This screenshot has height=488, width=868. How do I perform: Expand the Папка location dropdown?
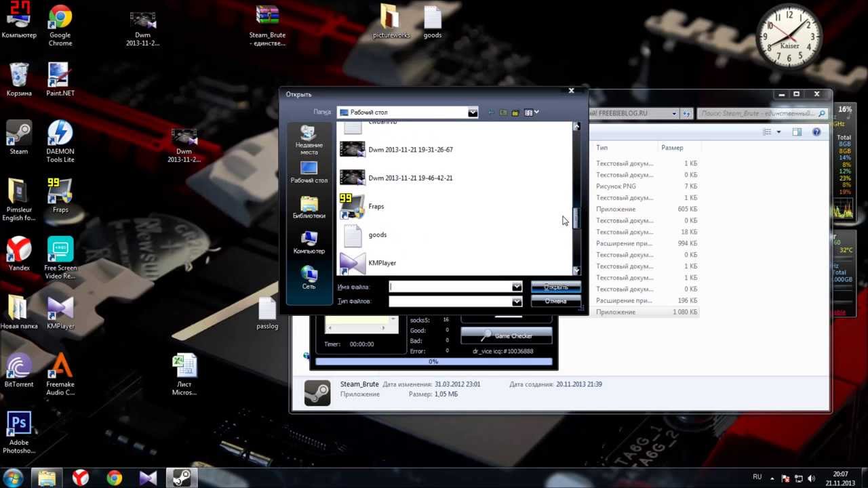point(473,113)
